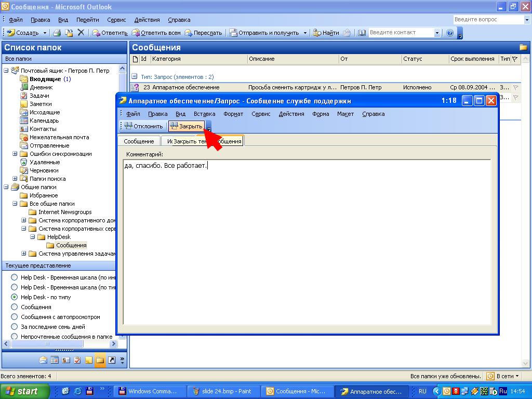532x399 pixels.
Task: Click the Комментарий text area
Action: coord(307,242)
